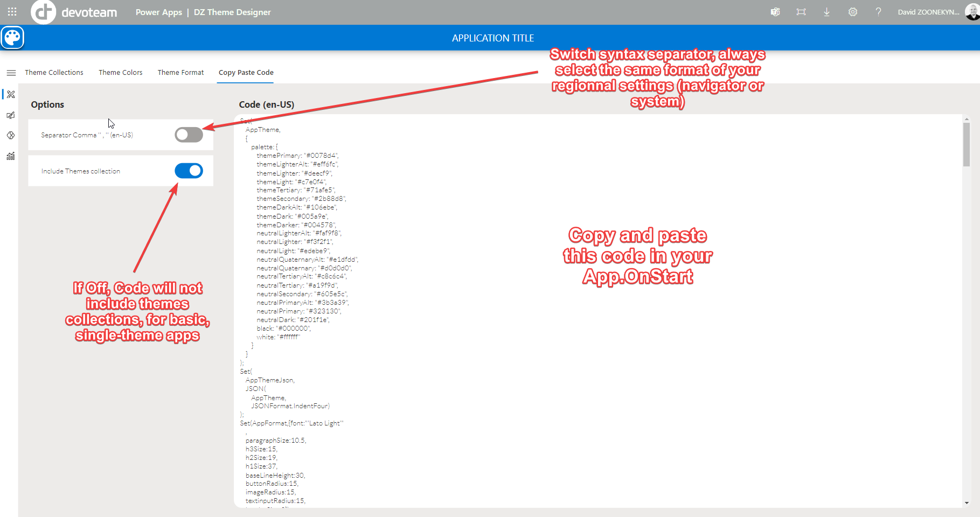Viewport: 980px width, 517px height.
Task: Open the analytics chart icon in the sidebar
Action: coord(11,156)
